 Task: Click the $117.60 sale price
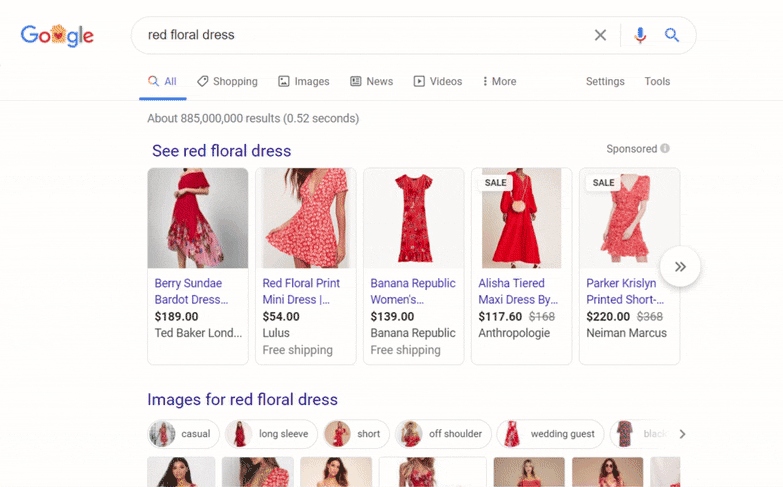click(500, 317)
